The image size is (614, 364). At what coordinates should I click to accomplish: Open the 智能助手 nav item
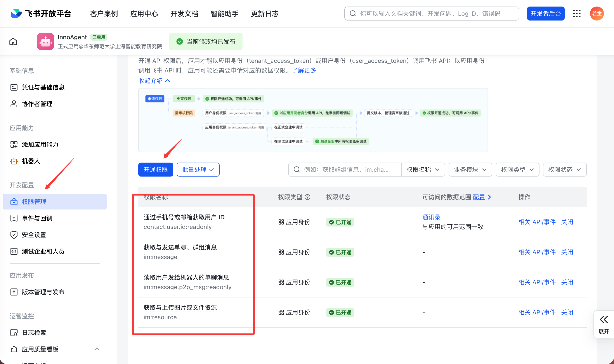click(x=224, y=14)
